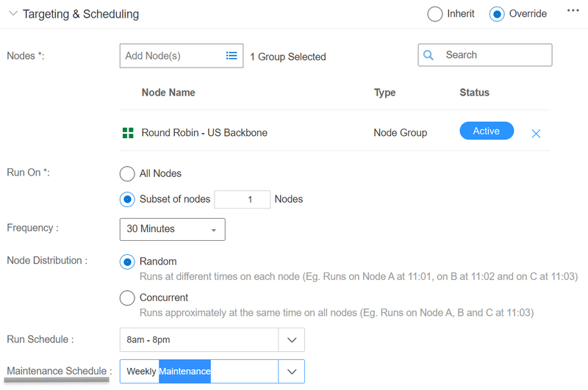Click the Add Node(s) input field
The height and width of the screenshot is (390, 588).
[171, 56]
